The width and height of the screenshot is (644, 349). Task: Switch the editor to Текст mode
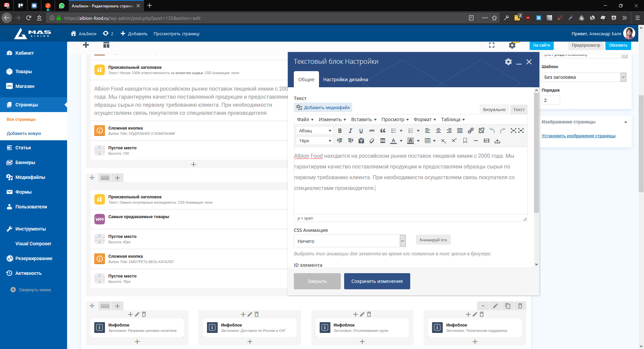tap(519, 110)
